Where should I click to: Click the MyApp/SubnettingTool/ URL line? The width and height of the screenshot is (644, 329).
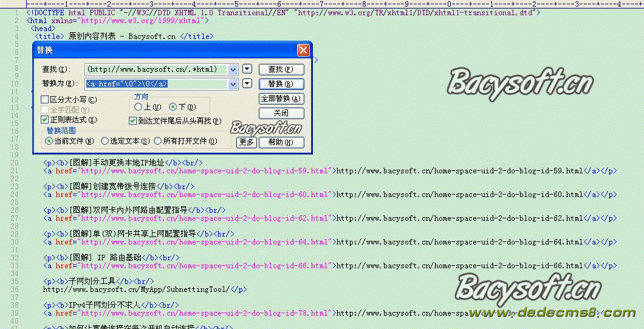coord(145,289)
